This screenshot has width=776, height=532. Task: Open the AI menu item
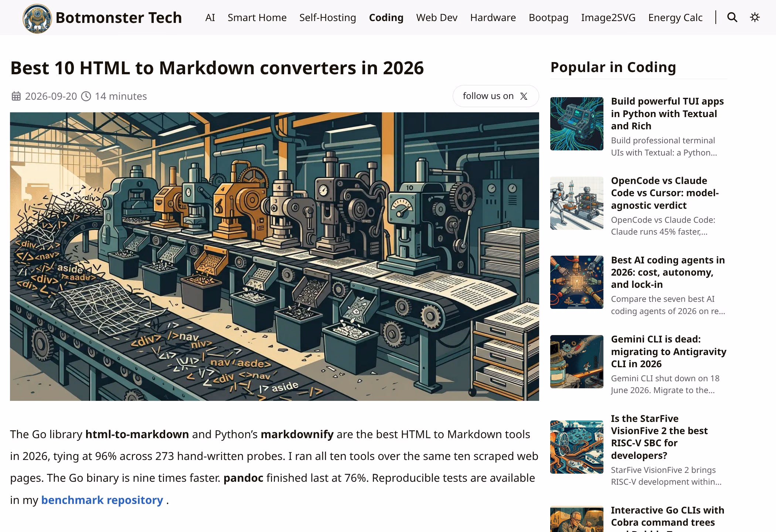click(210, 17)
